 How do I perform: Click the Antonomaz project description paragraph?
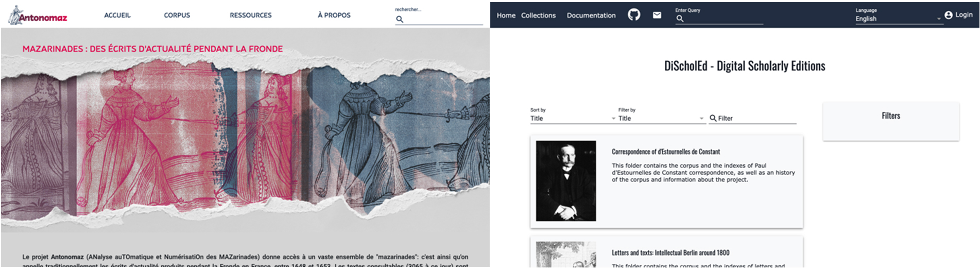pyautogui.click(x=245, y=260)
